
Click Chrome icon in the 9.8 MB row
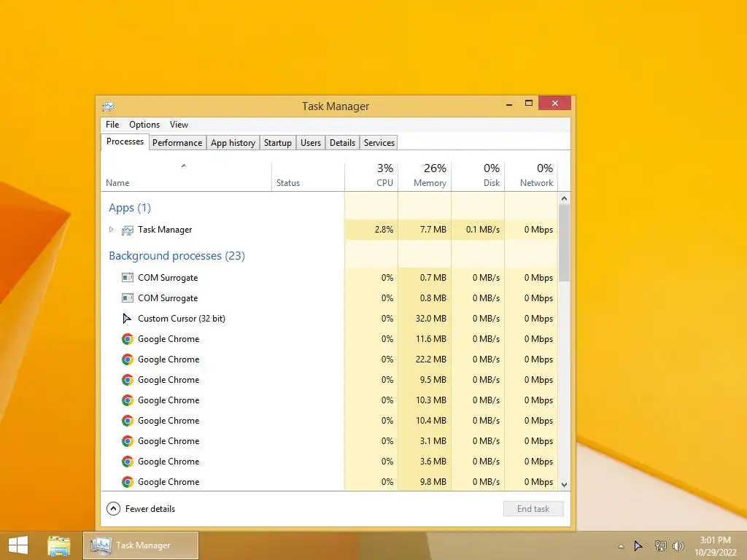pos(127,482)
